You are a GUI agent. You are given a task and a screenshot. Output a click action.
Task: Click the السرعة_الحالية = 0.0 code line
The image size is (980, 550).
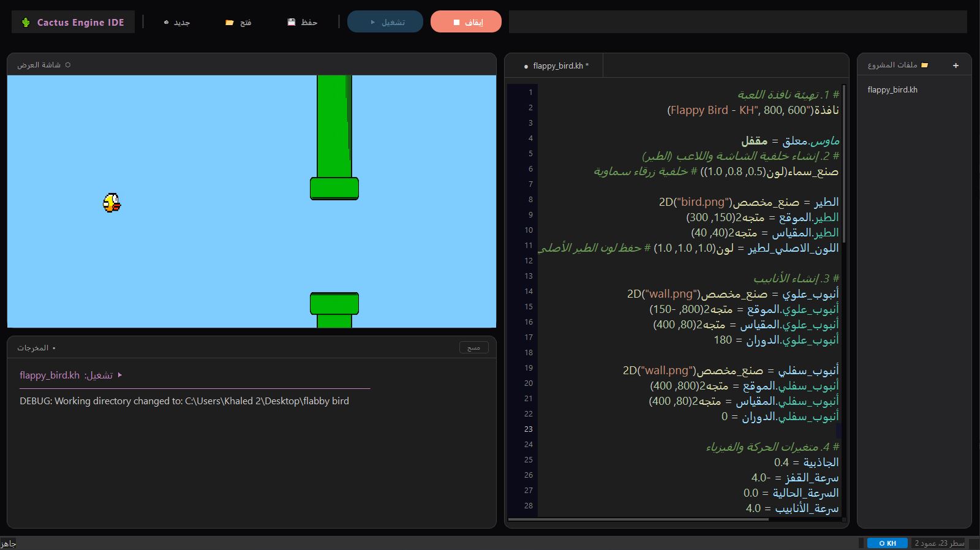coord(791,493)
